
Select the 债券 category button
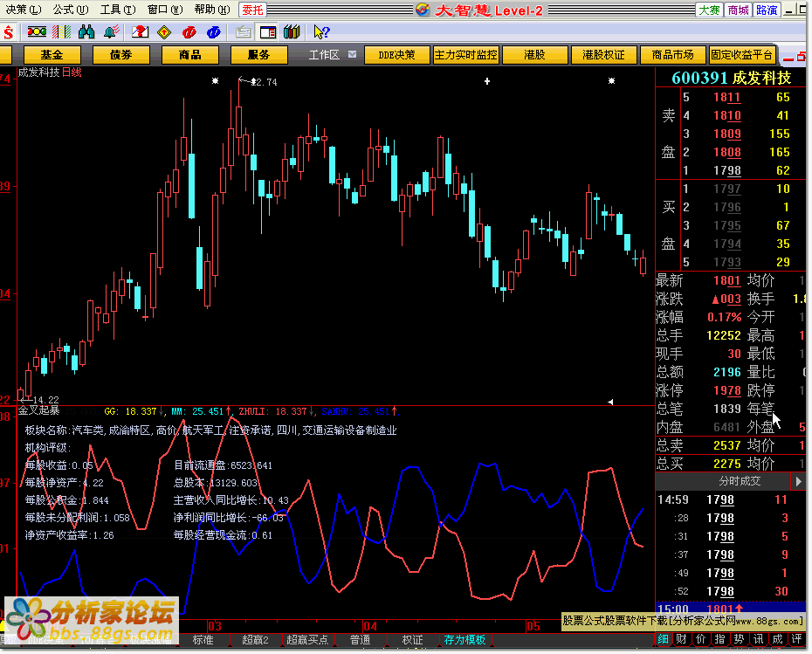[x=120, y=55]
